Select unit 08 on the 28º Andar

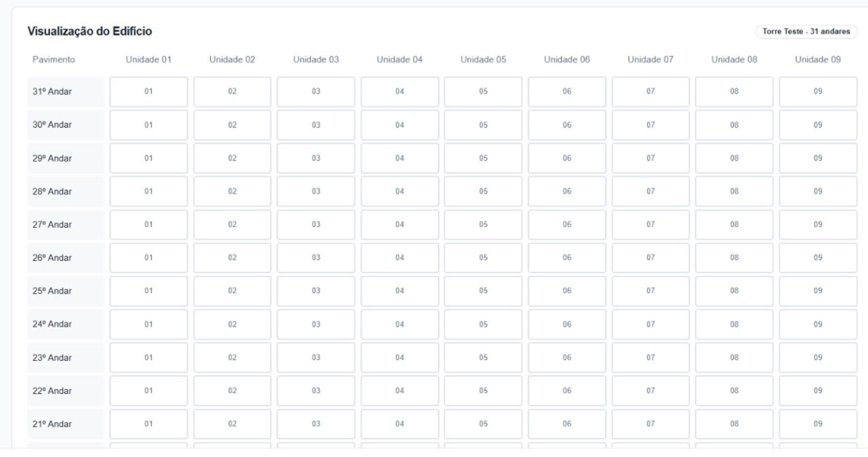734,191
